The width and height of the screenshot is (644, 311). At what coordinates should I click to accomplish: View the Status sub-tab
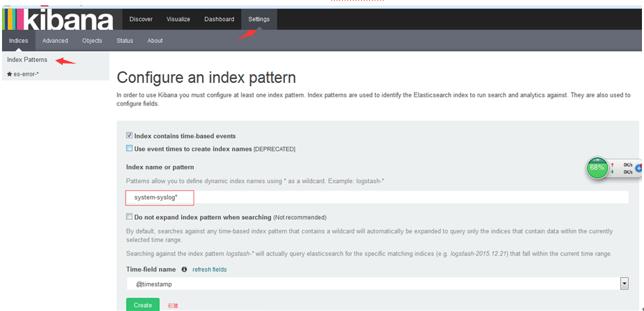coord(124,41)
